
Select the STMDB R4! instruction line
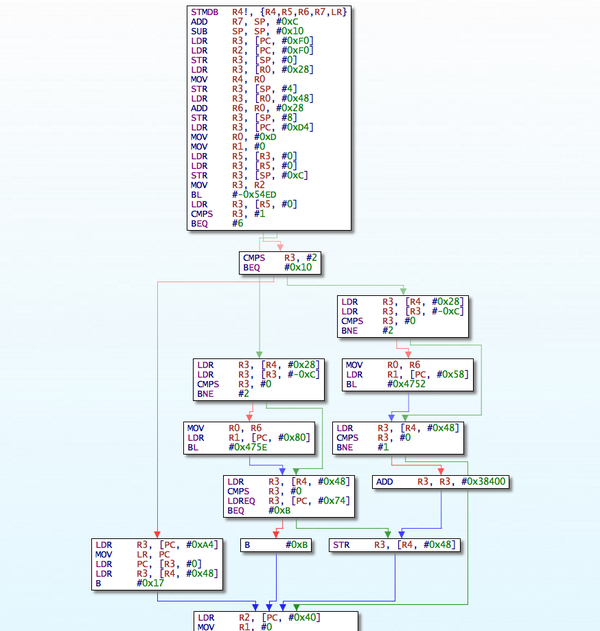pyautogui.click(x=269, y=12)
